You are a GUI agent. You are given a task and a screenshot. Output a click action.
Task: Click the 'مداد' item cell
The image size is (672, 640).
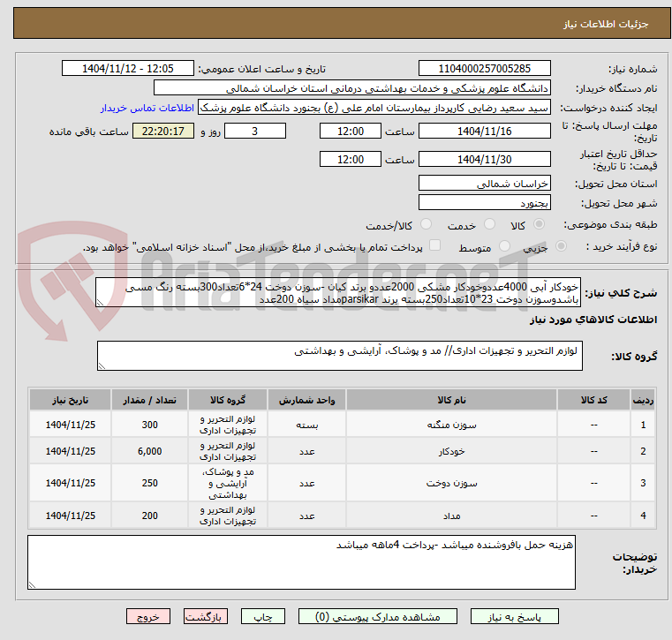[x=451, y=516]
